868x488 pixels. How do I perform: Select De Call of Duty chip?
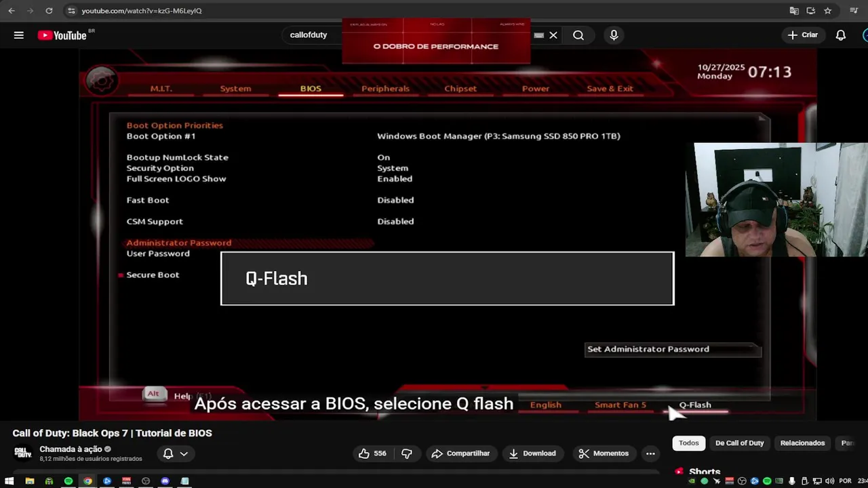[739, 443]
